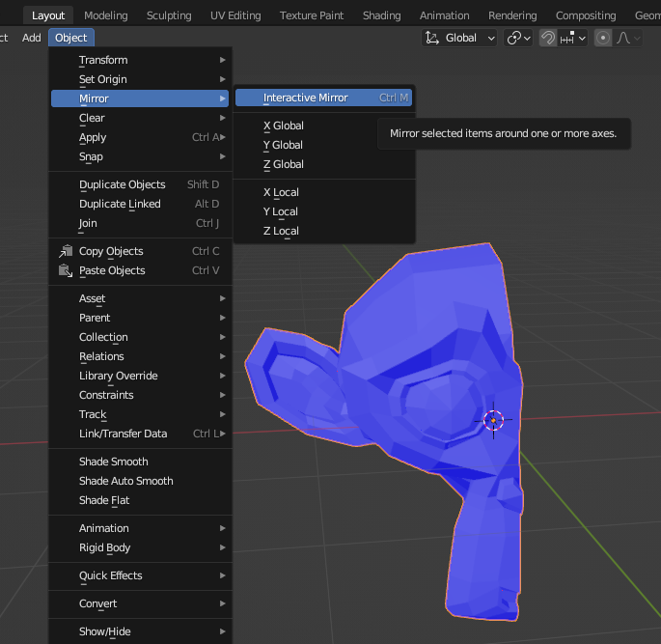
Task: Switch to the Modeling workspace tab
Action: pyautogui.click(x=106, y=15)
